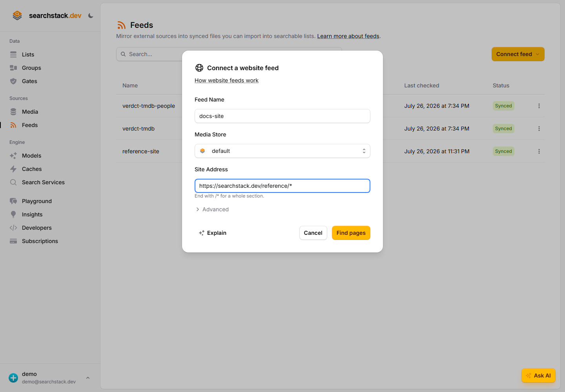Toggle dark mode moon icon
Image resolution: width=565 pixels, height=392 pixels.
tap(91, 16)
